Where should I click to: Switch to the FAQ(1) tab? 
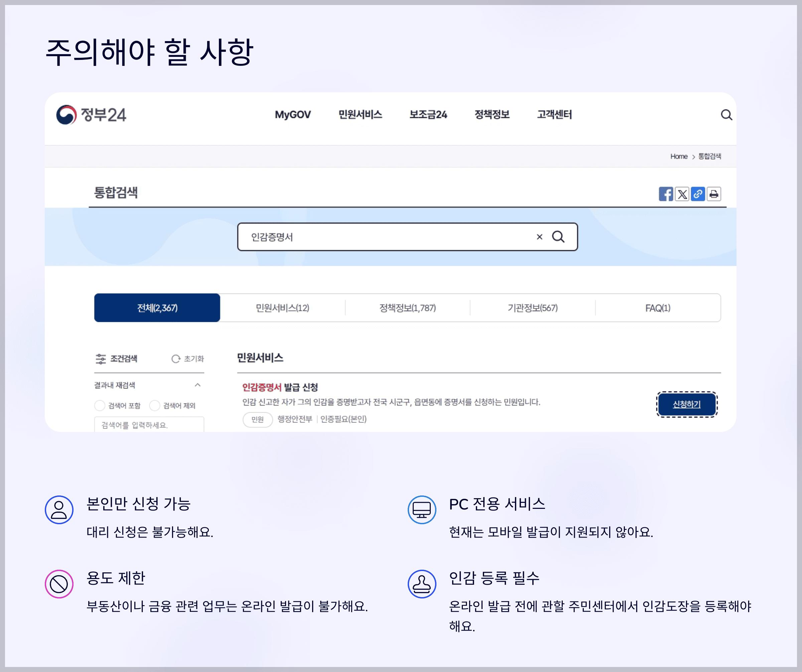coord(657,308)
